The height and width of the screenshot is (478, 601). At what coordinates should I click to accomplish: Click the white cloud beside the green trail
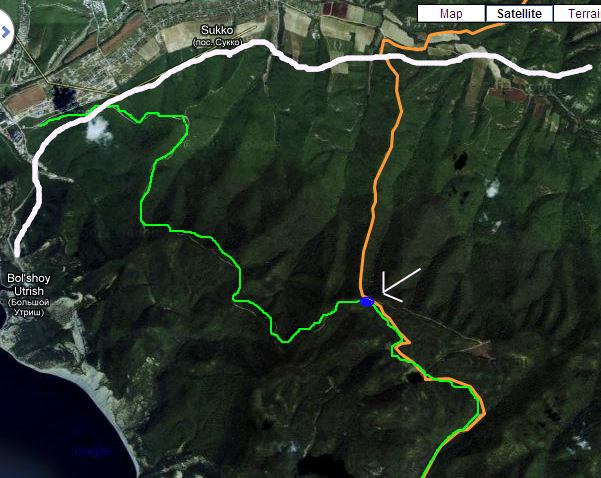pos(99,128)
